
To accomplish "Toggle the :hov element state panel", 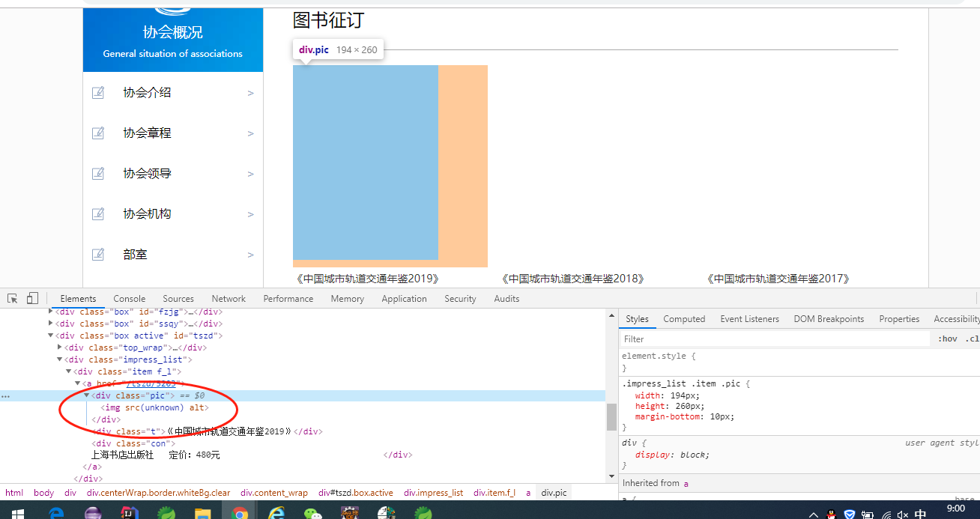I will pos(947,339).
